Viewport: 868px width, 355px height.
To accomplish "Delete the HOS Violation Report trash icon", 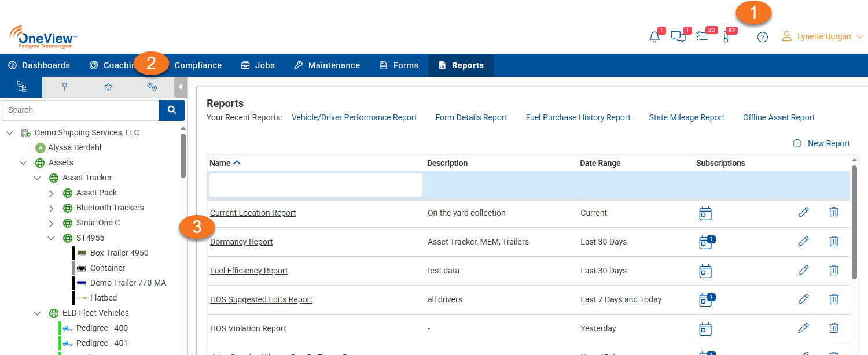I will [833, 328].
